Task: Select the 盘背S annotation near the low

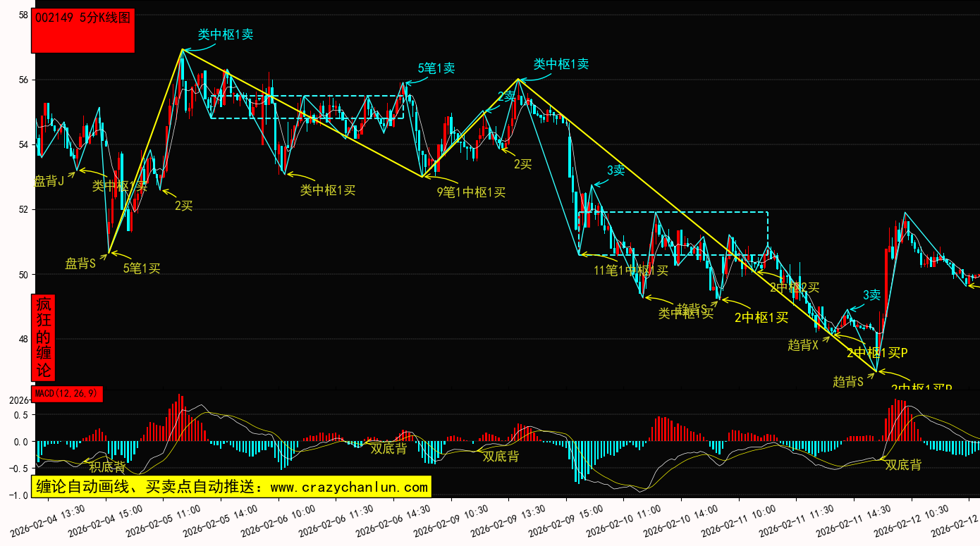Action: (x=80, y=263)
